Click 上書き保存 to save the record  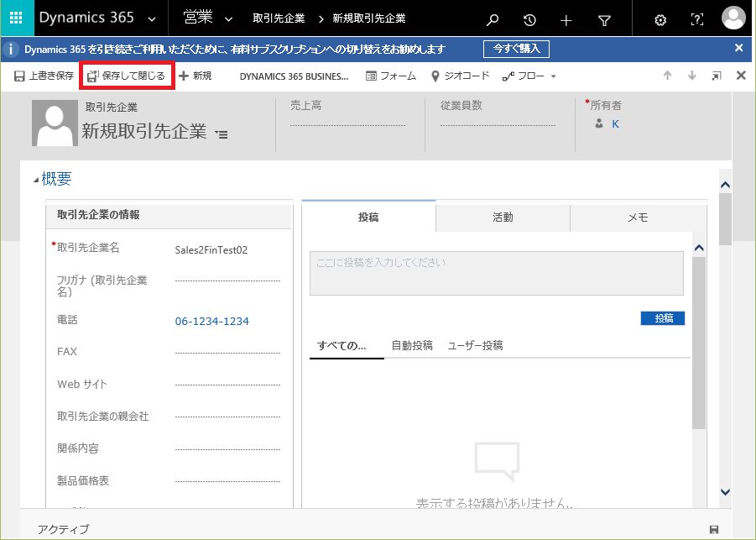(x=44, y=76)
